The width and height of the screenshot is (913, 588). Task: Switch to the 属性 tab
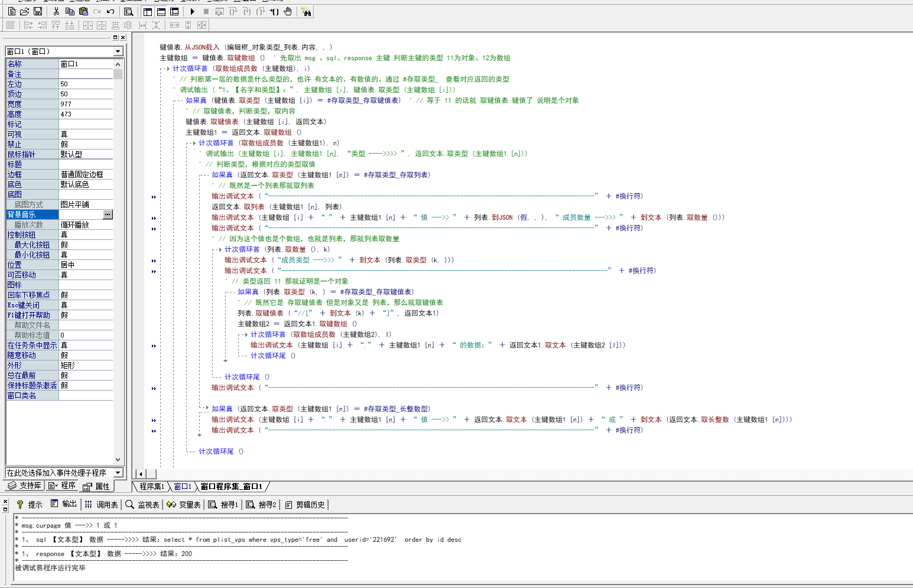coord(96,486)
